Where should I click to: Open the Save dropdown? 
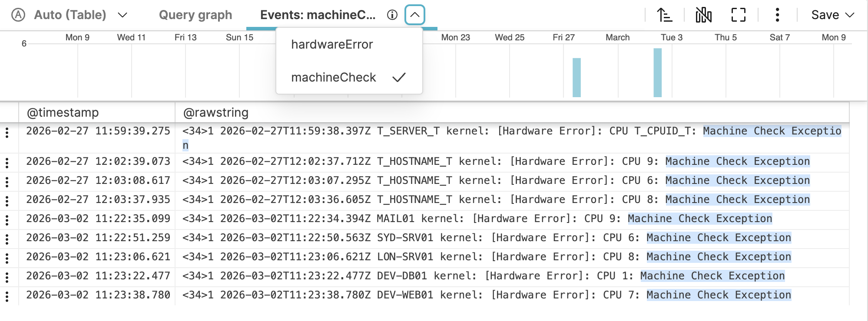tap(832, 15)
